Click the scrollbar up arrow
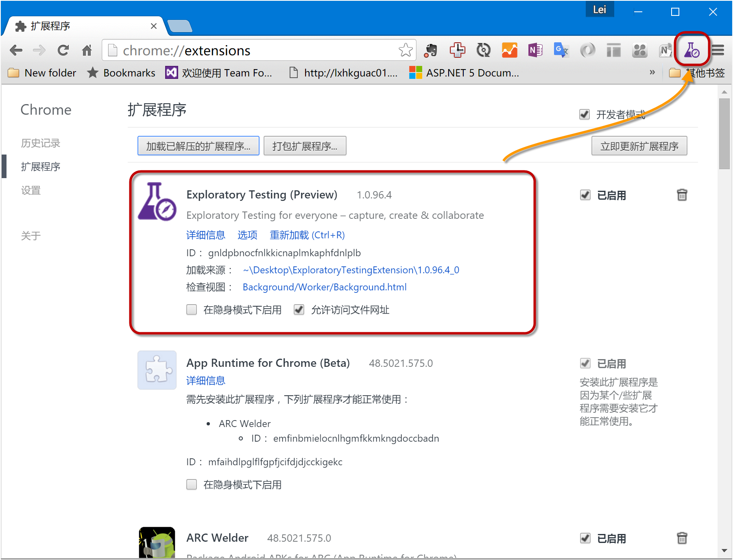This screenshot has height=560, width=733. pos(724,92)
